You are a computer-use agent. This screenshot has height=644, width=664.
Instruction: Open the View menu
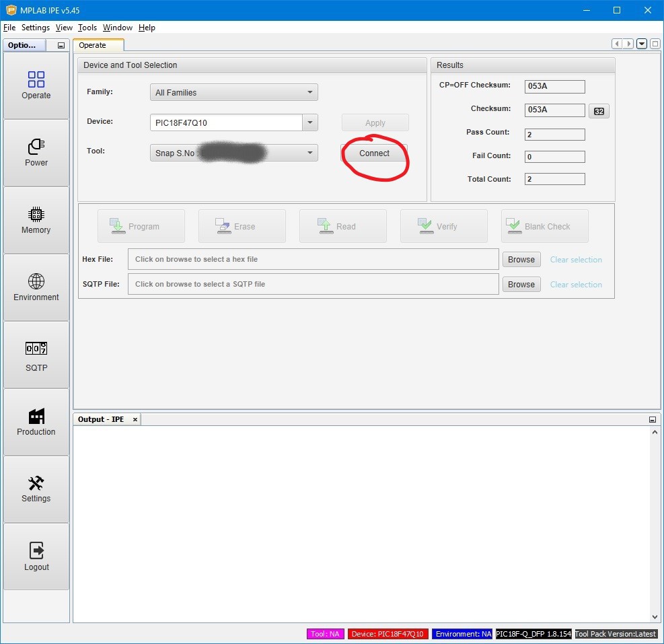[x=64, y=28]
